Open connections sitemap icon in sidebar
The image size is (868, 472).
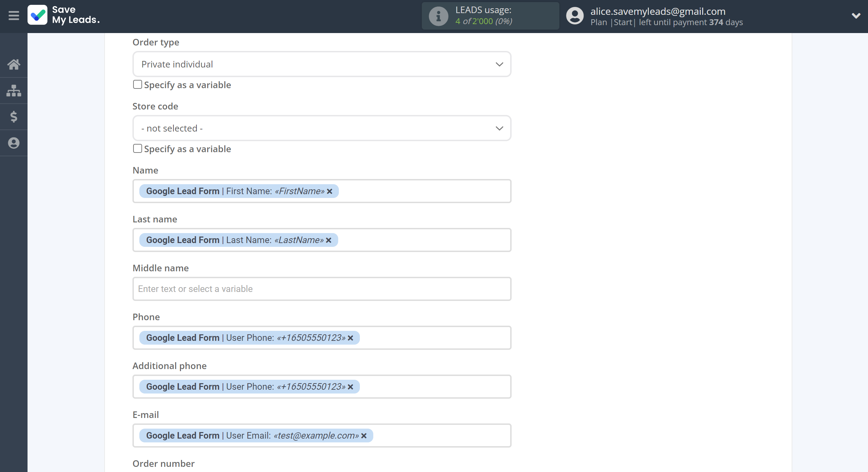click(14, 91)
